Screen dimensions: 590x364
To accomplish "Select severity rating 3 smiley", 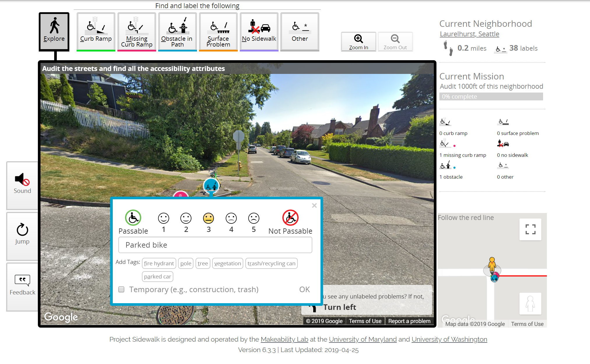I will tap(208, 218).
